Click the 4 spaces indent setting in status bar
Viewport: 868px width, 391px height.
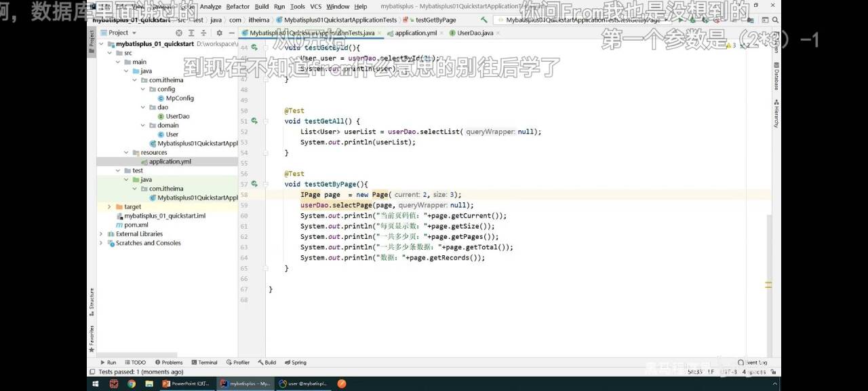point(753,372)
